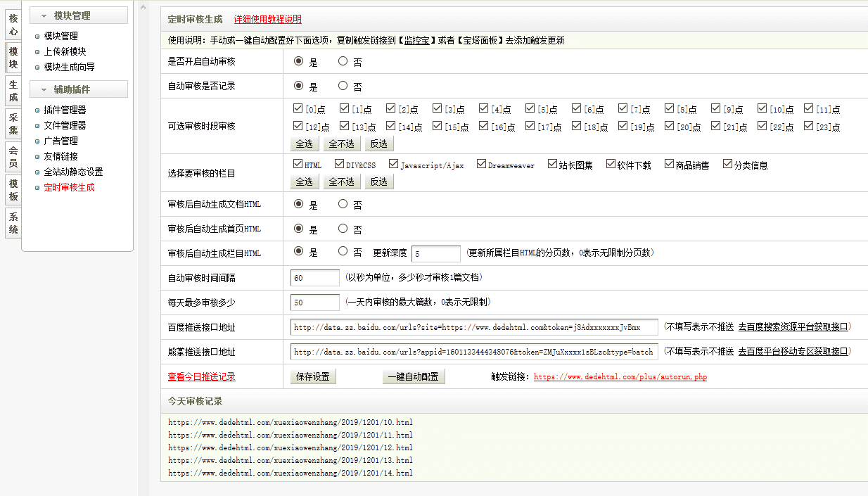Open the 系统 vertical tab
Image resolution: width=868 pixels, height=496 pixels.
point(13,223)
